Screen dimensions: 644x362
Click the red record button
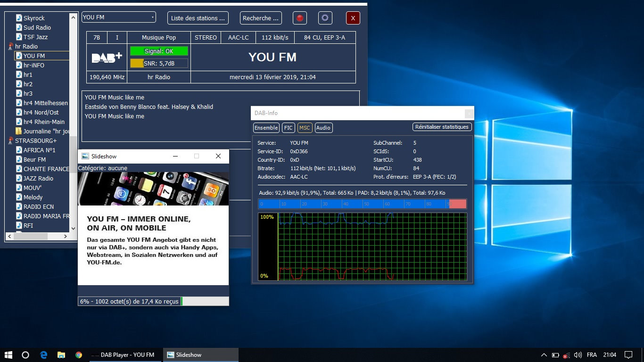click(299, 18)
